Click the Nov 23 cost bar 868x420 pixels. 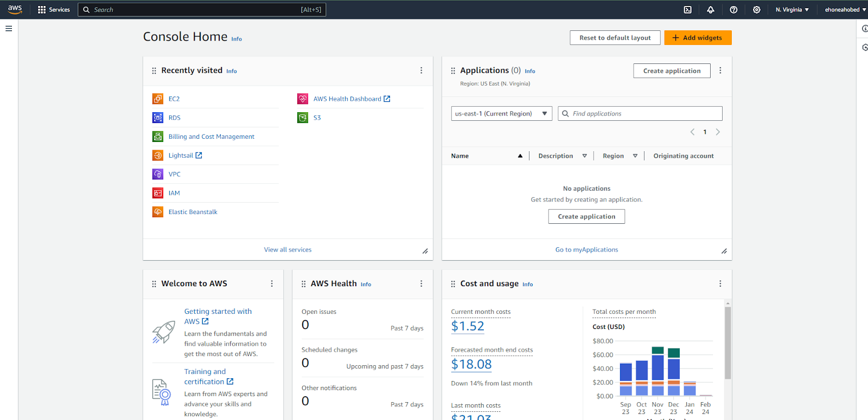click(658, 371)
